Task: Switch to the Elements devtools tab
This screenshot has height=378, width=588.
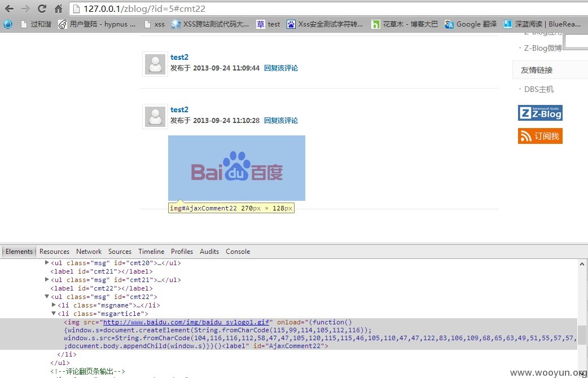Action: click(19, 251)
